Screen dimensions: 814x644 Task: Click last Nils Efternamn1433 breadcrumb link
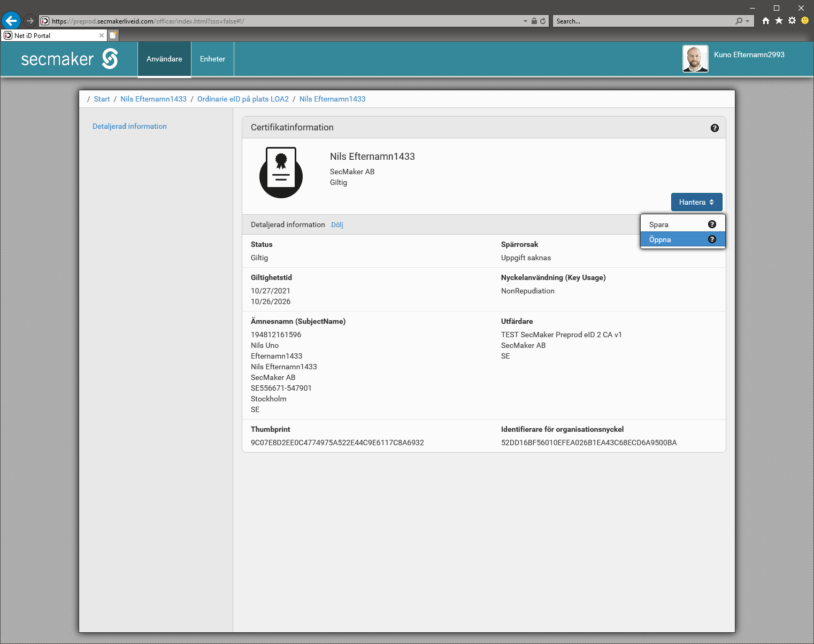pyautogui.click(x=332, y=99)
